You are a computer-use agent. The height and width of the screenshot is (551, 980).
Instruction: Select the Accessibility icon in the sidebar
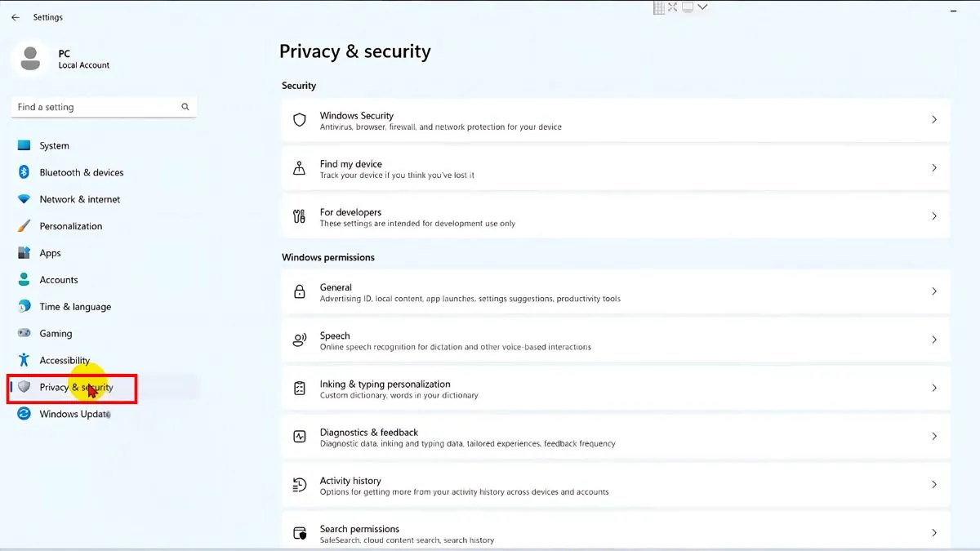(21, 360)
